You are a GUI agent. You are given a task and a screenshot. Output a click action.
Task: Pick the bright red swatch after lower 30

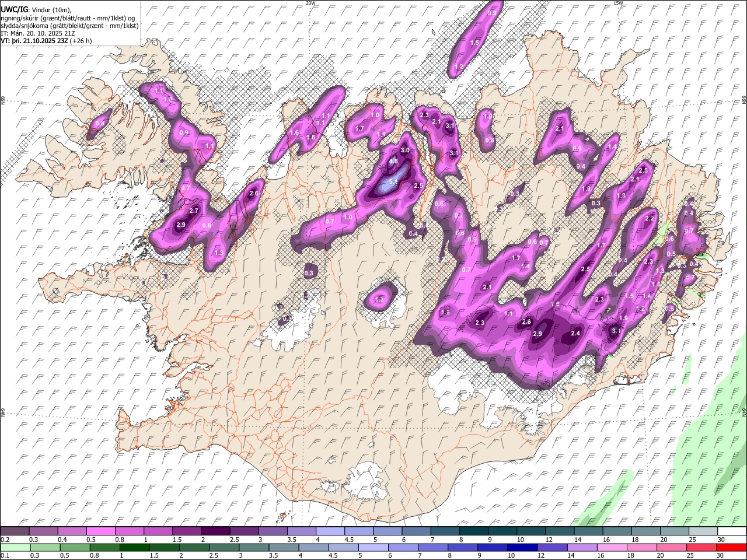click(x=731, y=547)
